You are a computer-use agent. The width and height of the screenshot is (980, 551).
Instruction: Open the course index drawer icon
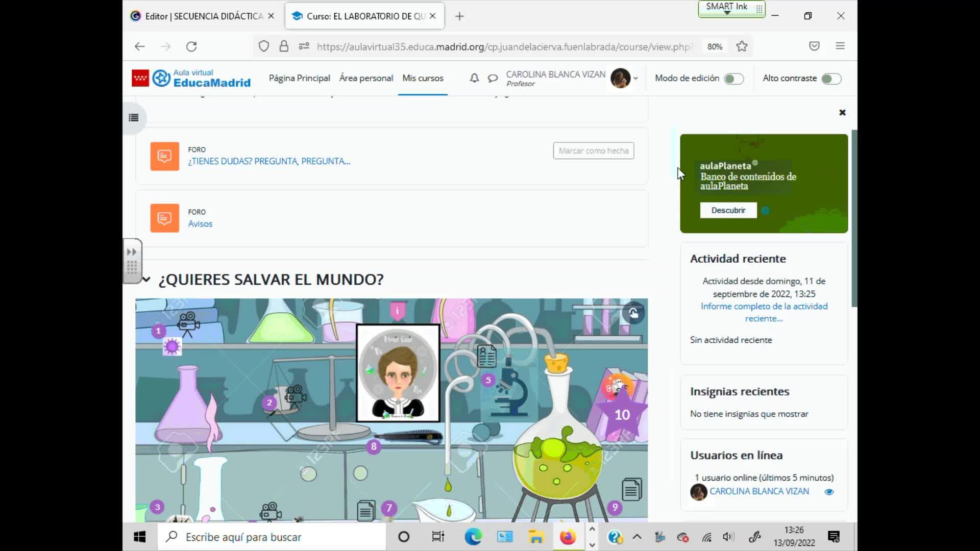click(x=134, y=118)
